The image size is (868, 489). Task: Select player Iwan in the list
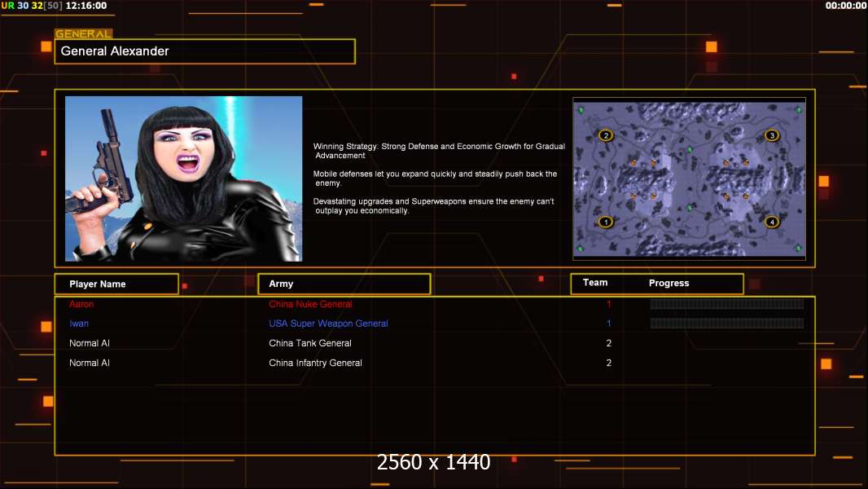click(x=79, y=324)
